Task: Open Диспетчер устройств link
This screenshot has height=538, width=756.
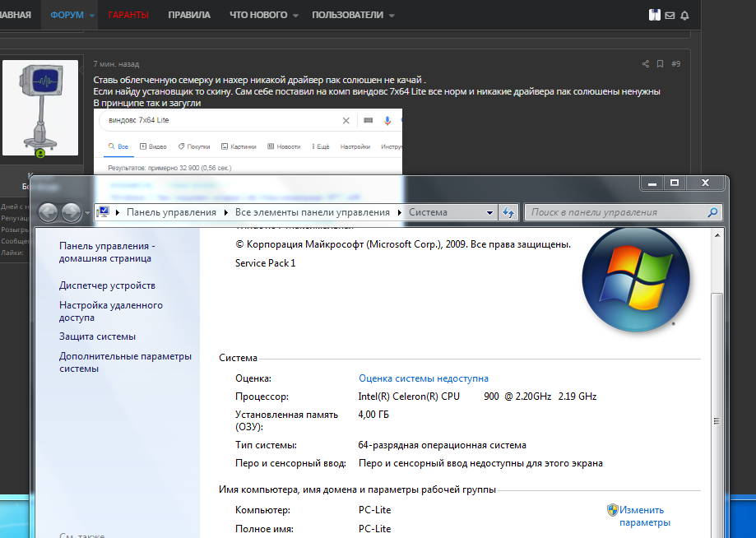Action: tap(107, 285)
